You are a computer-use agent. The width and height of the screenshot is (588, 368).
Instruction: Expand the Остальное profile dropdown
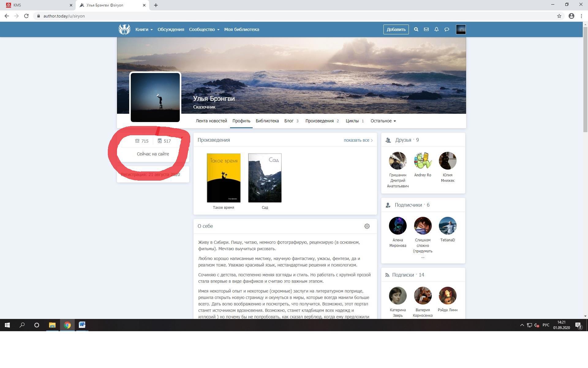(383, 121)
